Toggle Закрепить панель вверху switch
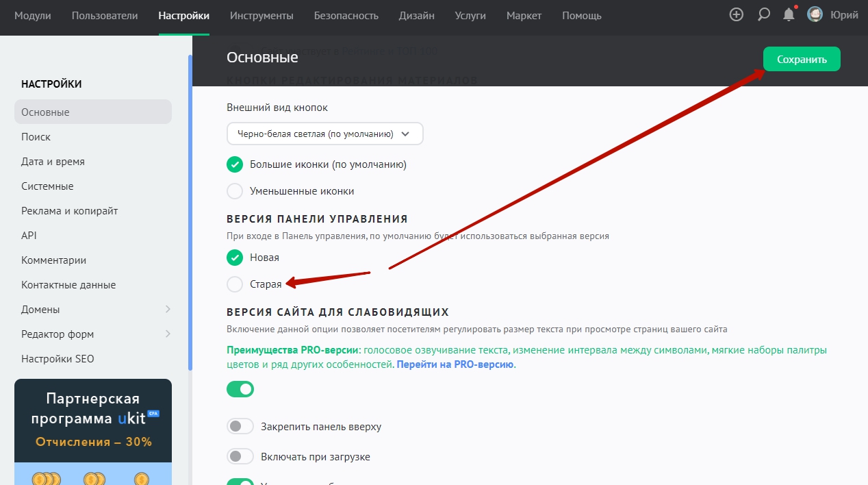Image resolution: width=868 pixels, height=485 pixels. click(x=240, y=427)
